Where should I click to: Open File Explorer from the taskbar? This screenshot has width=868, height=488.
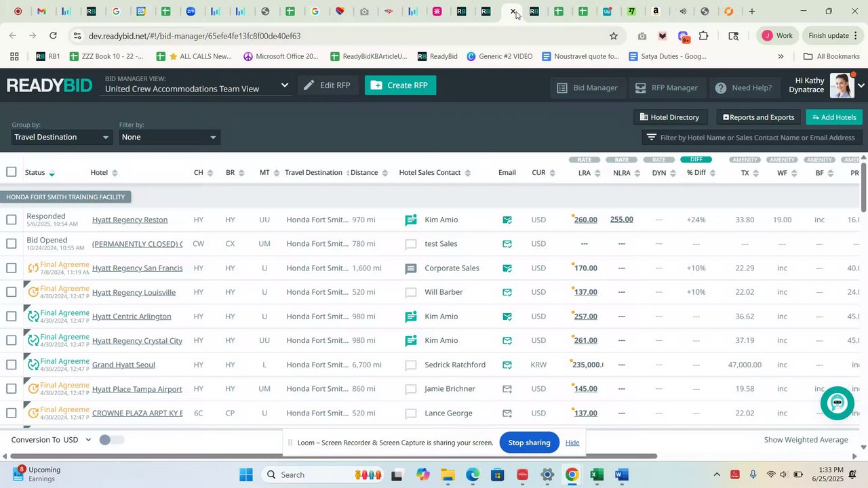[x=448, y=474]
